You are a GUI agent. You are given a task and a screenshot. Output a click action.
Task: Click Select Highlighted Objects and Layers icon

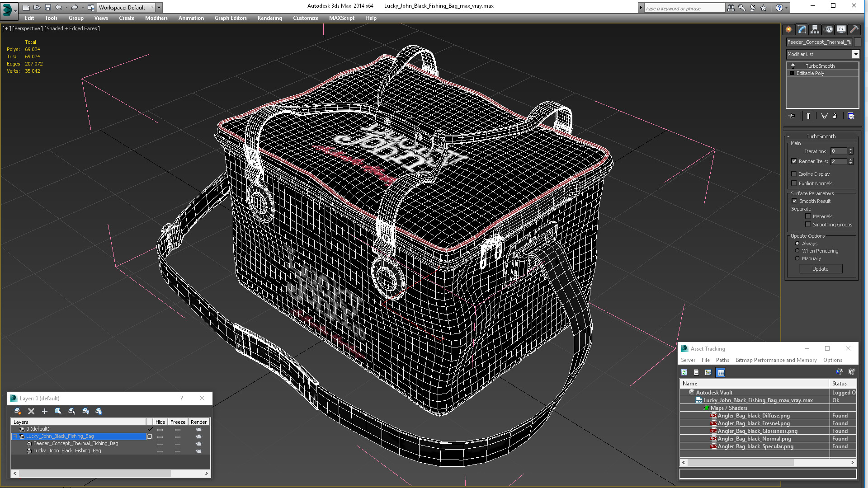58,411
